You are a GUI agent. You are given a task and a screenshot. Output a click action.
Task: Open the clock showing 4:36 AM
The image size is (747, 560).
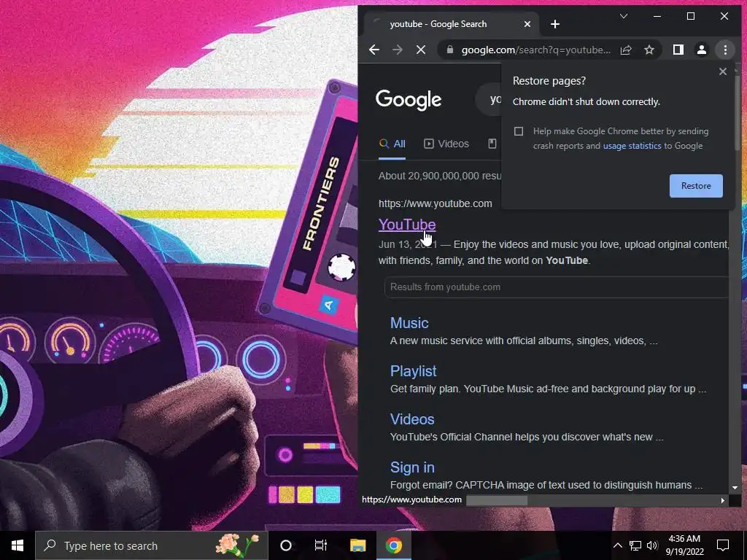point(684,545)
